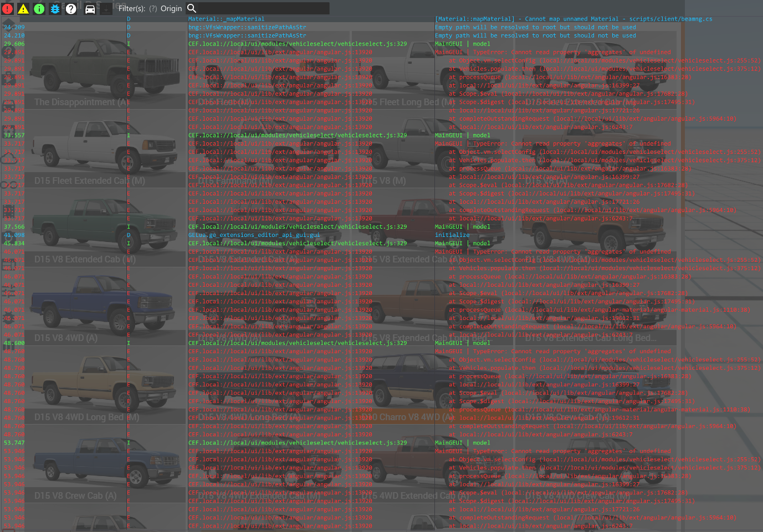Toggle the blue debug bug filter
The height and width of the screenshot is (532, 763).
55,9
